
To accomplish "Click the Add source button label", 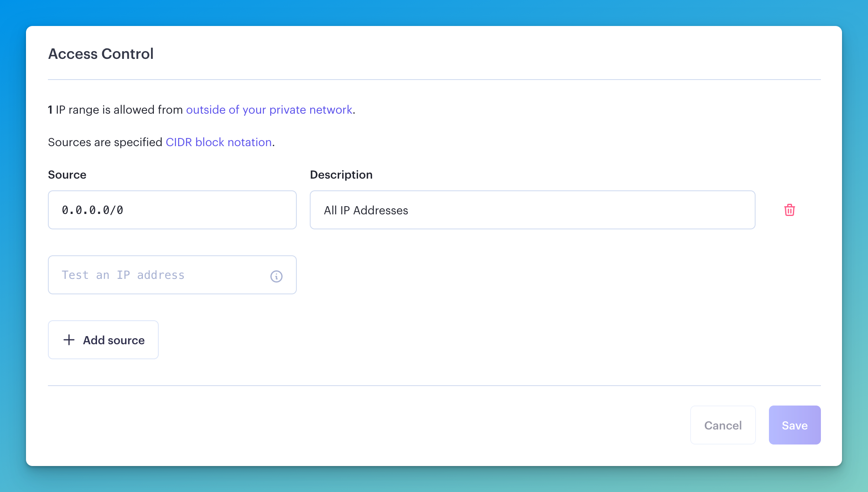I will click(114, 340).
